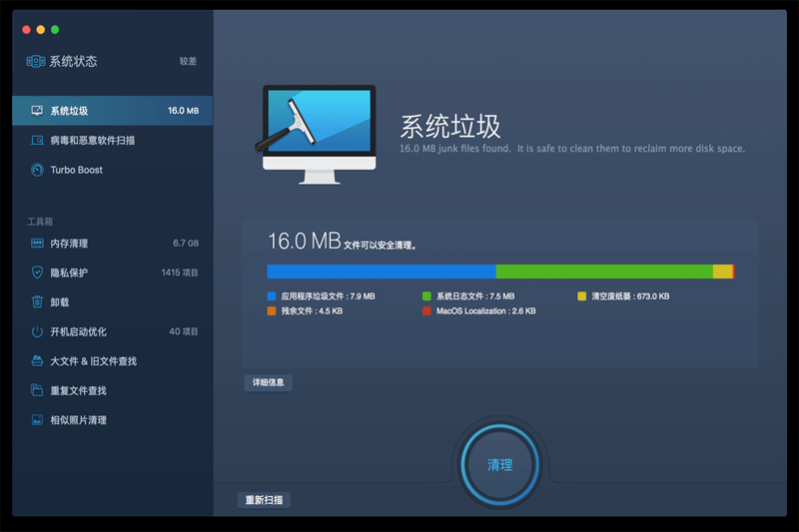This screenshot has width=799, height=532.
Task: Open 重复文件查找 in the sidebar
Action: pos(78,390)
